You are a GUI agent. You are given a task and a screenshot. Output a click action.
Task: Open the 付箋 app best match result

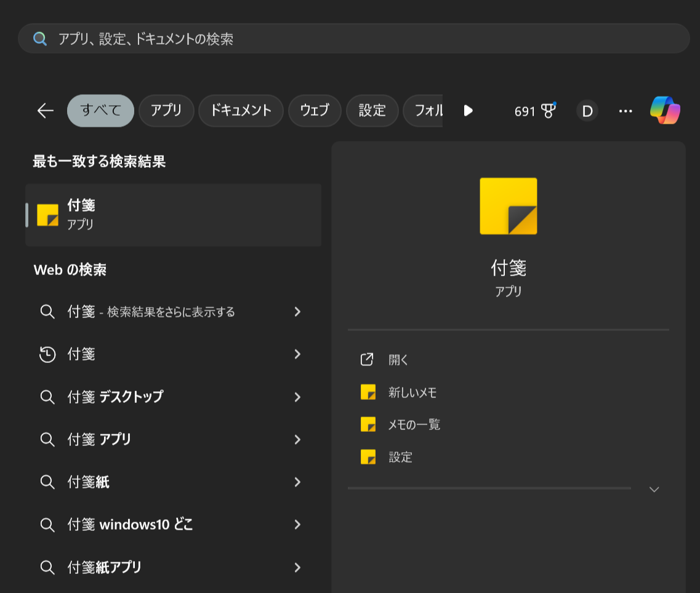[x=173, y=215]
